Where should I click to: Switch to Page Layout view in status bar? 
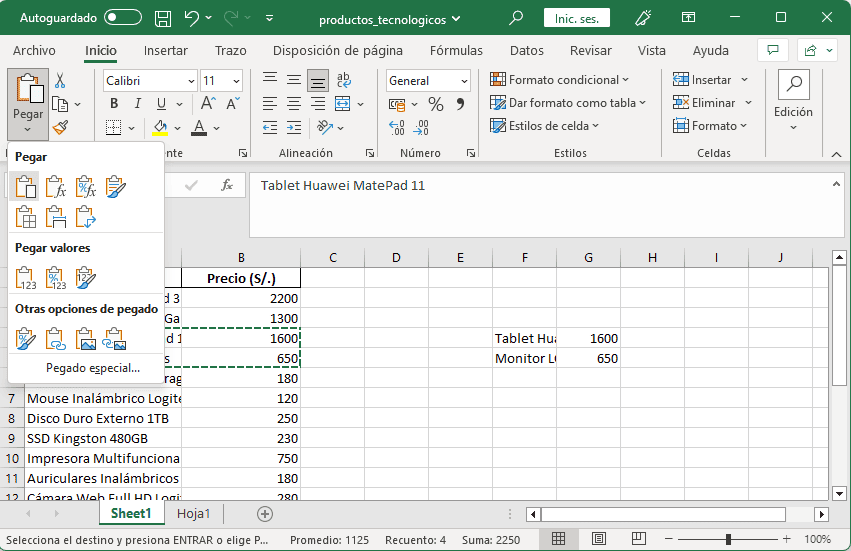599,539
